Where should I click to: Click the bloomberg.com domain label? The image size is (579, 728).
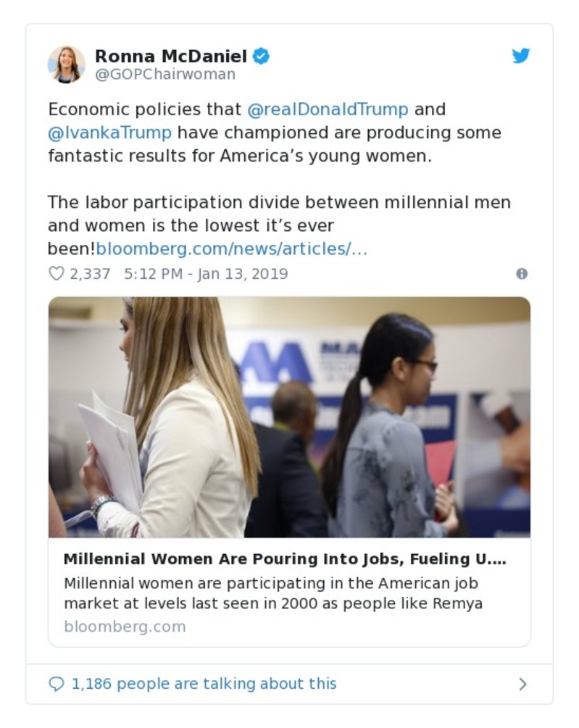[x=125, y=627]
